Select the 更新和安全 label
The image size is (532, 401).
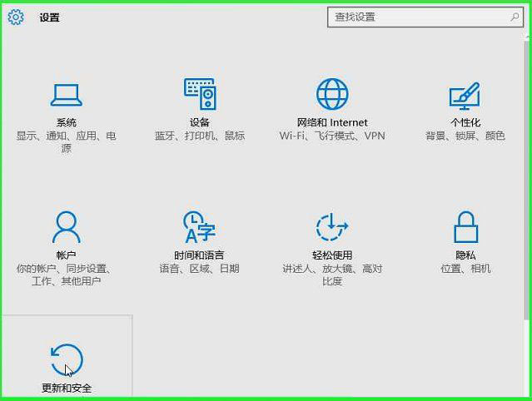tap(67, 389)
